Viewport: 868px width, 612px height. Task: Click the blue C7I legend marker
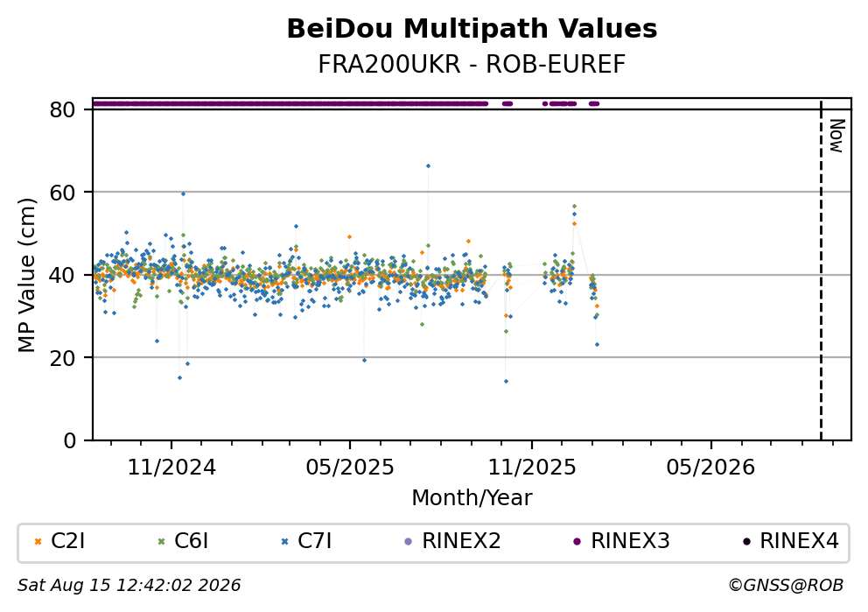coord(285,542)
